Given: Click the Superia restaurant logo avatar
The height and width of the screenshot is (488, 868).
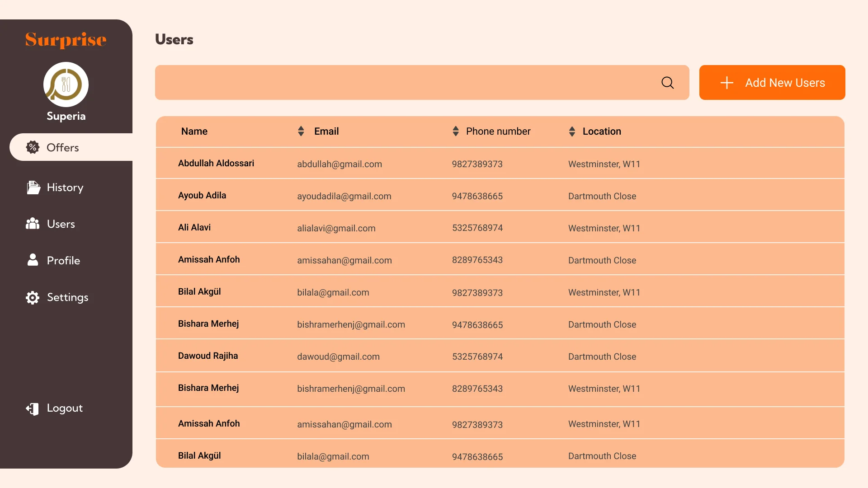Looking at the screenshot, I should click(66, 84).
